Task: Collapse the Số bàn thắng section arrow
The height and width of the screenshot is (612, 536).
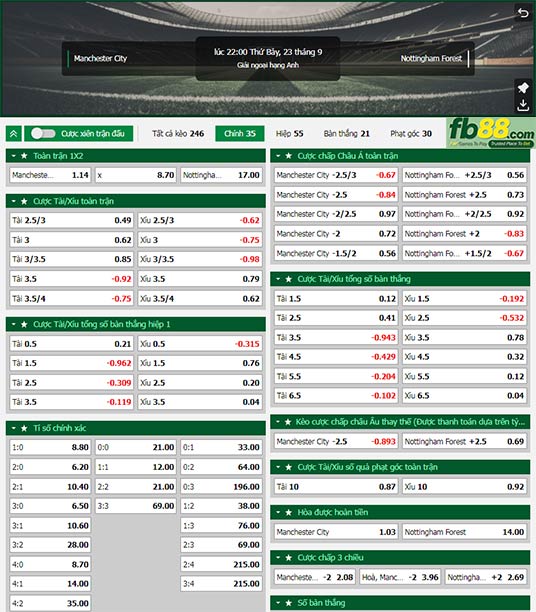Action: (x=278, y=603)
